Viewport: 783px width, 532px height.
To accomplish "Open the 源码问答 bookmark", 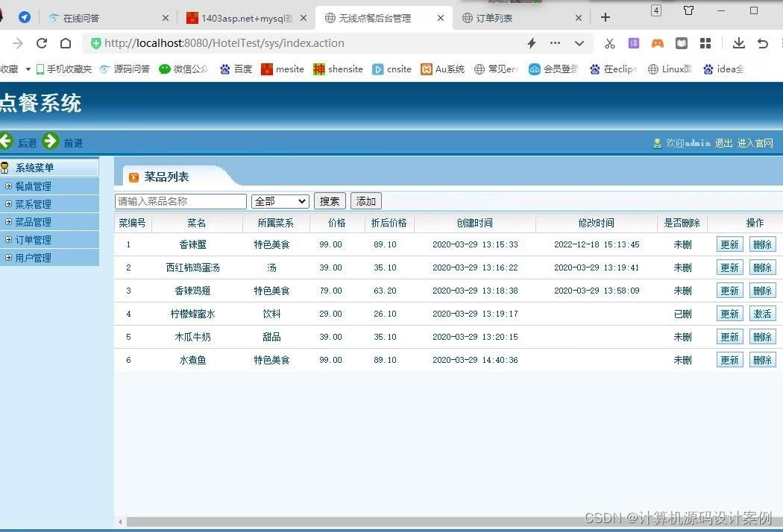I will pos(125,69).
